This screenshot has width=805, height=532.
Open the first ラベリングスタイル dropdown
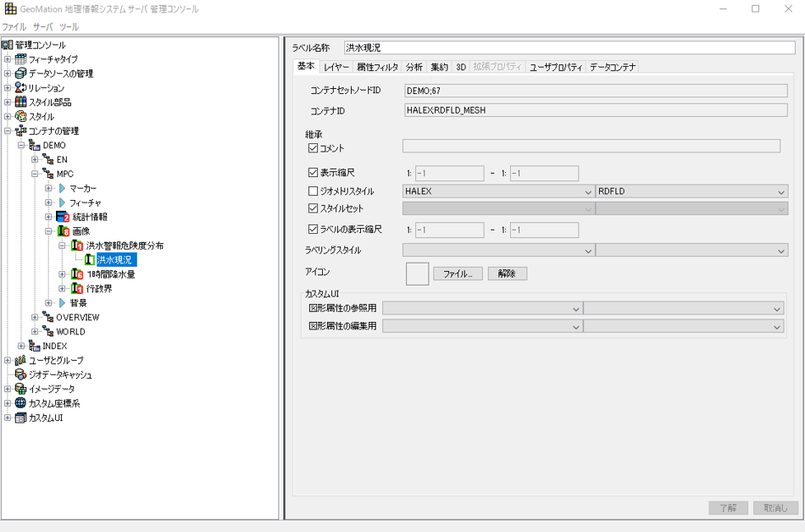point(498,251)
